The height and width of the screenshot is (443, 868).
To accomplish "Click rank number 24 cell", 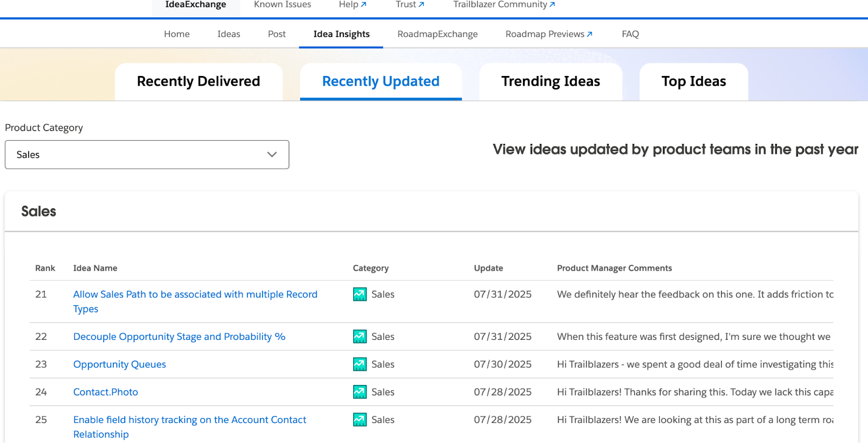I will [41, 392].
